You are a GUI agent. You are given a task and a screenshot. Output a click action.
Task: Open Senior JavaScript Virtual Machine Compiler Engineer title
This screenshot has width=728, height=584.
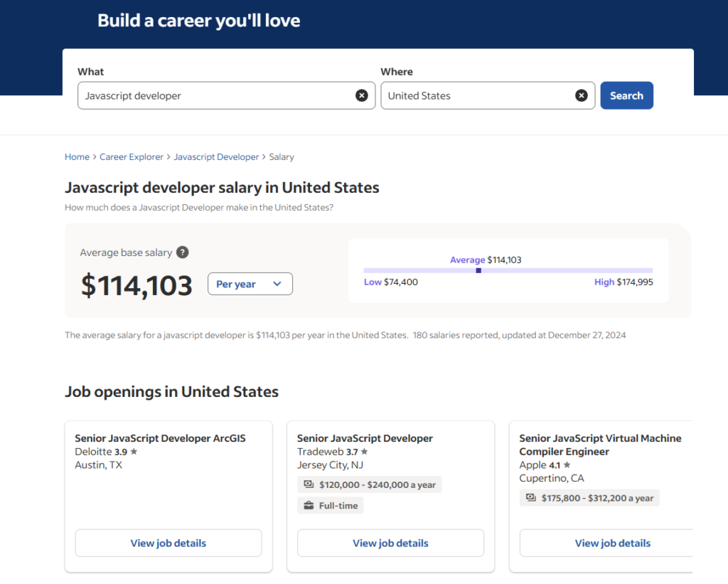tap(600, 445)
